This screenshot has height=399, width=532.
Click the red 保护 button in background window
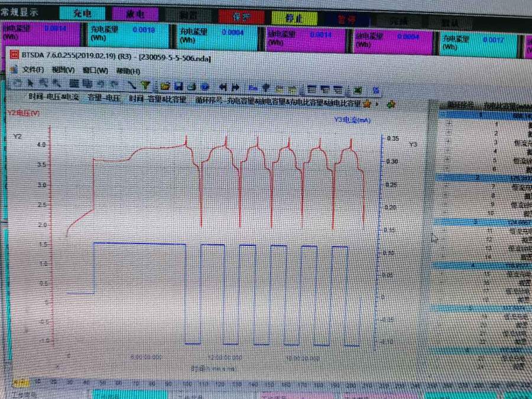241,17
